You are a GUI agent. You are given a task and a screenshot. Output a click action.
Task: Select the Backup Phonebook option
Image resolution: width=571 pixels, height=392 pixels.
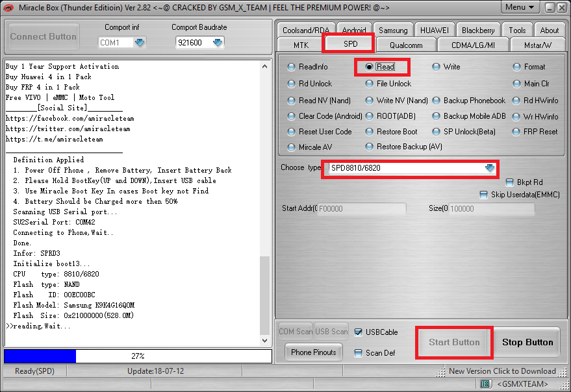tap(469, 101)
